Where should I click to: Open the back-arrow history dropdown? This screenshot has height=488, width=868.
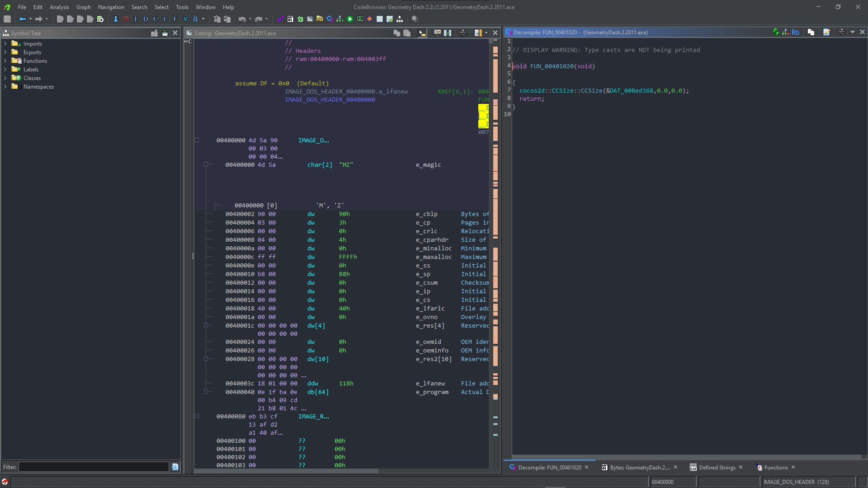pos(30,19)
